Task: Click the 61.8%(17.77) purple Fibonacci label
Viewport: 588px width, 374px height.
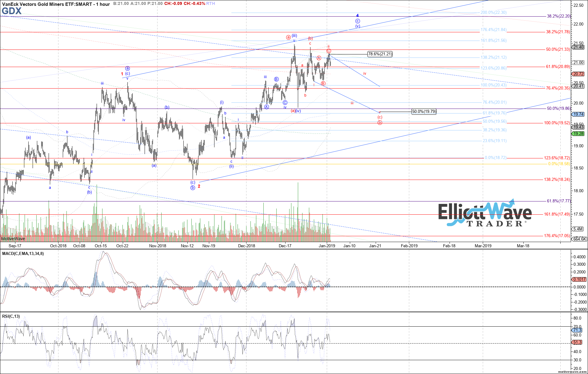Action: tap(559, 201)
